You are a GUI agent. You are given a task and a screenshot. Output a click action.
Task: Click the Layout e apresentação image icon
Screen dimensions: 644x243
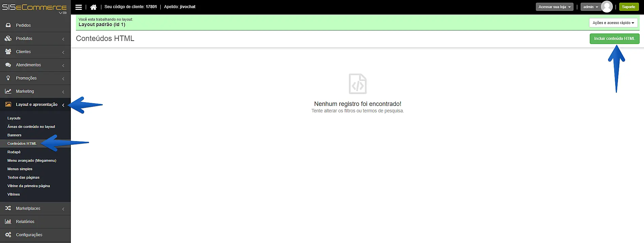(8, 105)
